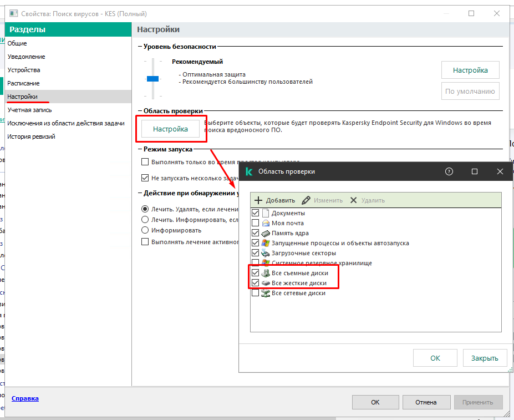This screenshot has height=420, width=514.
Task: Click Настройка button under Область проверки
Action: click(170, 129)
